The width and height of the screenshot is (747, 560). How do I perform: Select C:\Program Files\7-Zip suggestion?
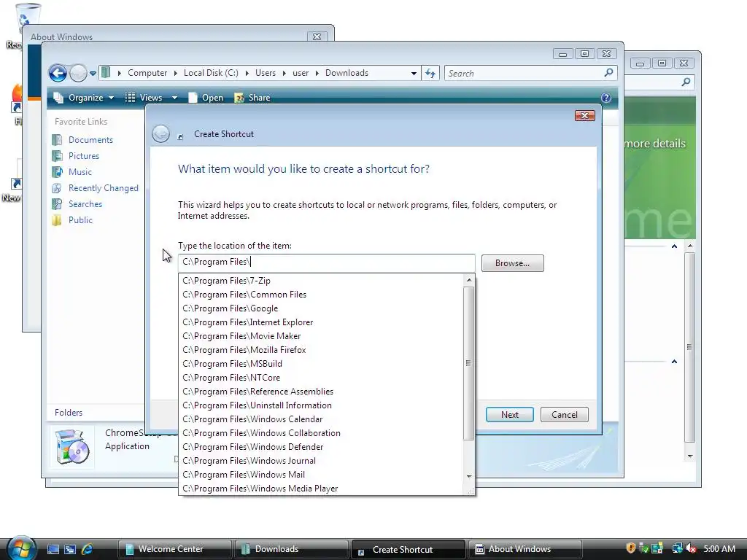coord(321,281)
